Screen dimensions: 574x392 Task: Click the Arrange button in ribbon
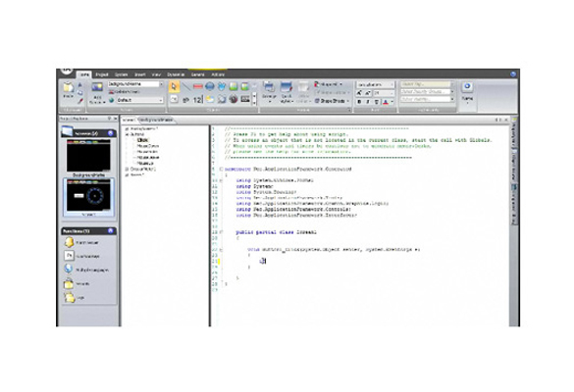coord(269,91)
